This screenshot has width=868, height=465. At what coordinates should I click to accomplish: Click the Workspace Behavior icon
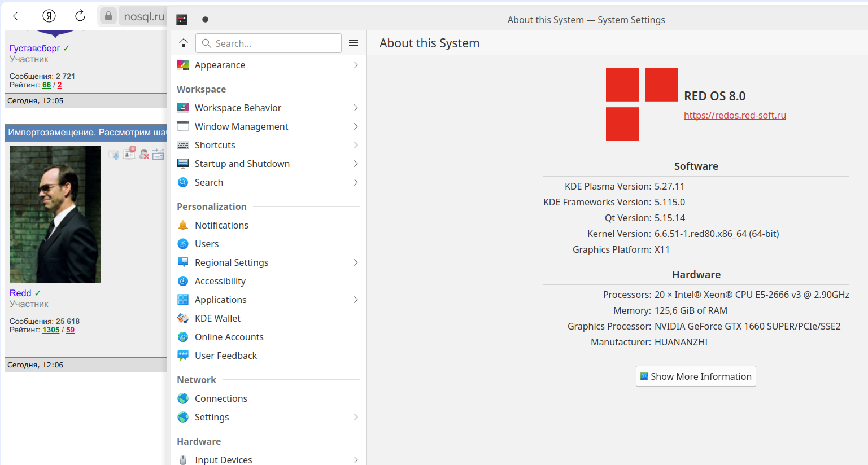[183, 108]
